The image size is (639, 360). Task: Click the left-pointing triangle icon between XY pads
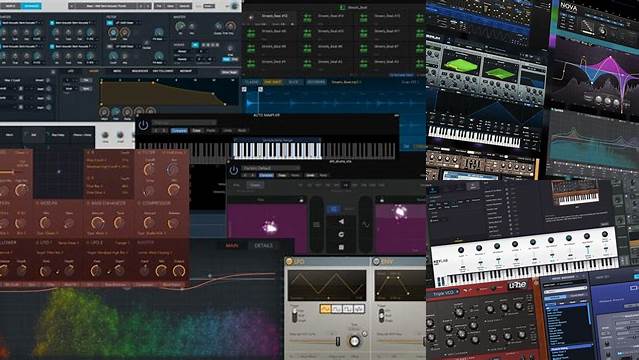click(x=341, y=221)
